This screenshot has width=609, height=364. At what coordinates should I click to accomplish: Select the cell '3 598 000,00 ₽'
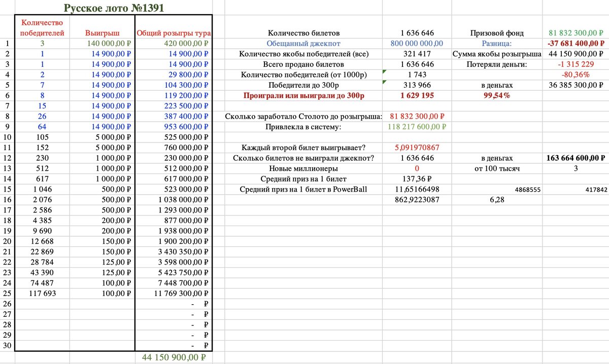pos(184,262)
